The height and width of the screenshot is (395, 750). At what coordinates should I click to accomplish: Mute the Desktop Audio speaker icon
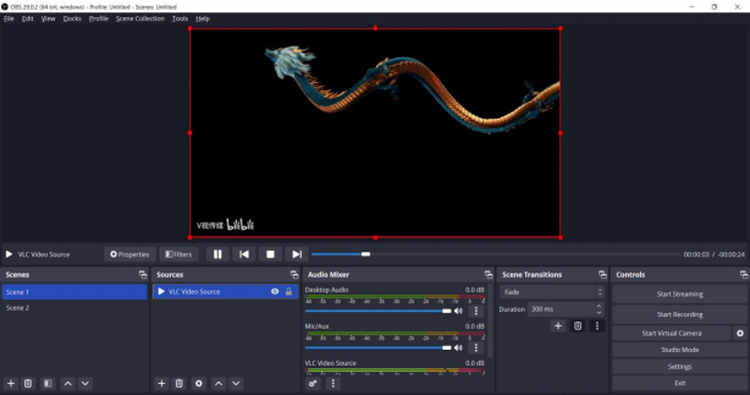point(458,311)
